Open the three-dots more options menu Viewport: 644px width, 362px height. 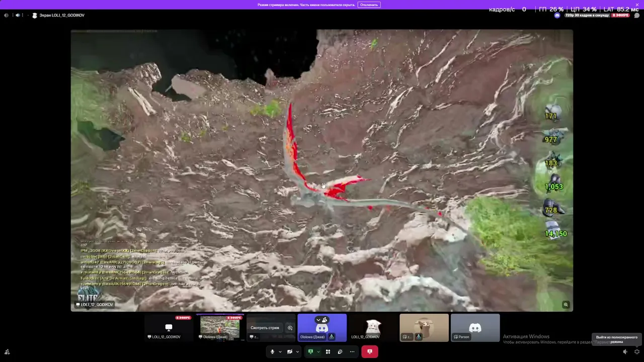[x=352, y=351]
